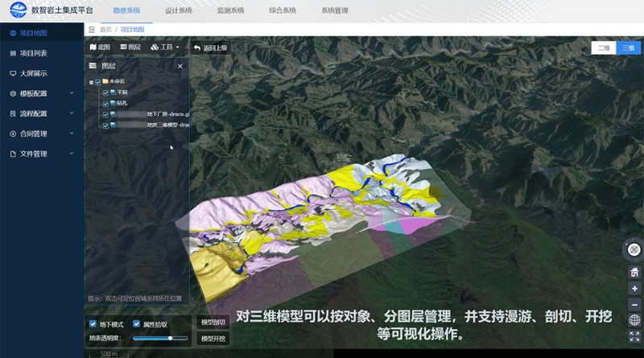The height and width of the screenshot is (358, 644).
Task: Expand the 模板配置 submenu chevron
Action: [x=72, y=93]
